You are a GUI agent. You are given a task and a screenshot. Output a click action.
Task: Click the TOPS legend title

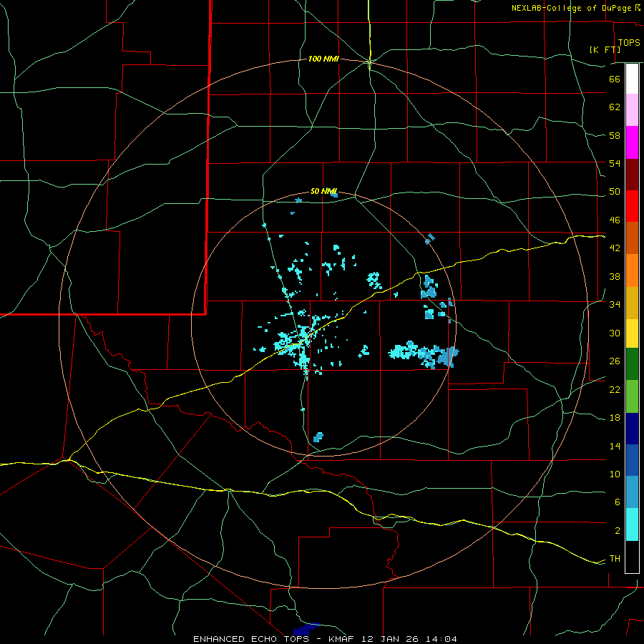tap(629, 42)
